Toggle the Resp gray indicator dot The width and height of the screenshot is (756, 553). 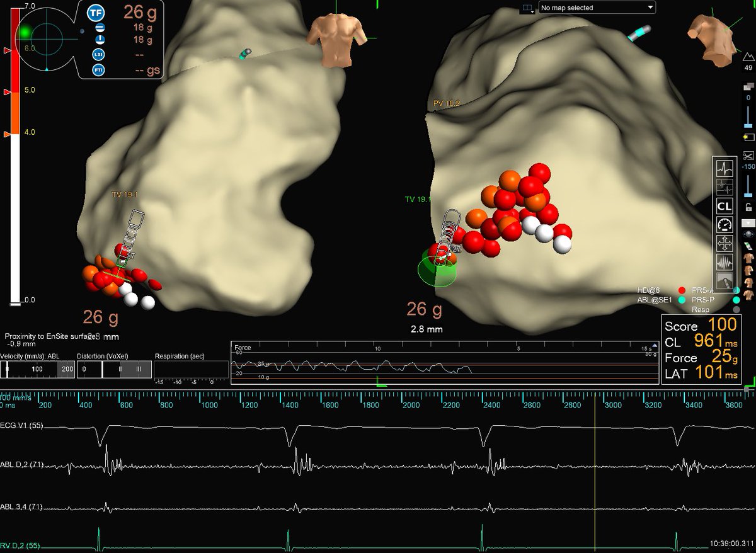pos(736,311)
